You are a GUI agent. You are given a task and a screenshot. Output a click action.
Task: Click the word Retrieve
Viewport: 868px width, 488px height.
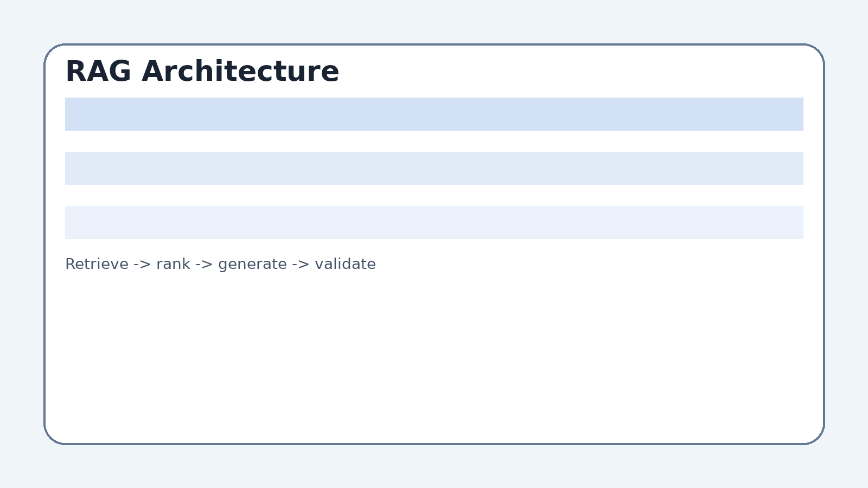coord(97,264)
